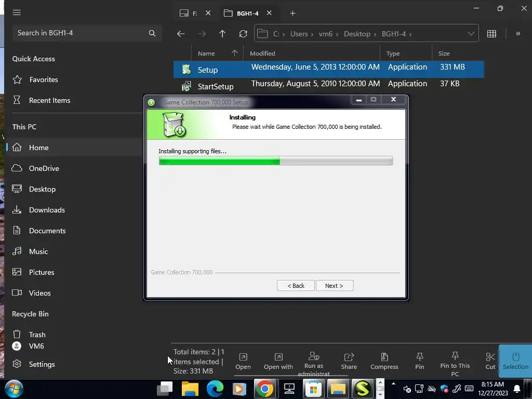532x399 pixels.
Task: Go to Home in the sidebar
Action: click(x=38, y=148)
